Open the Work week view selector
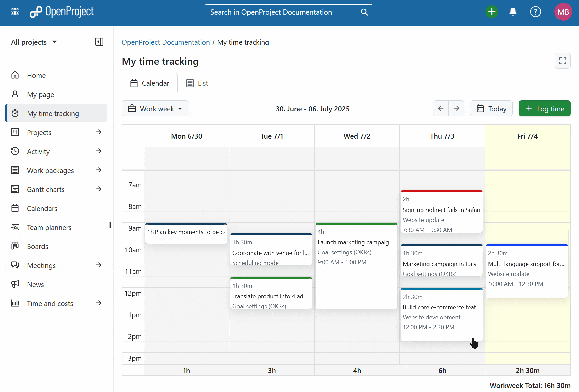The image size is (579, 392). point(155,108)
